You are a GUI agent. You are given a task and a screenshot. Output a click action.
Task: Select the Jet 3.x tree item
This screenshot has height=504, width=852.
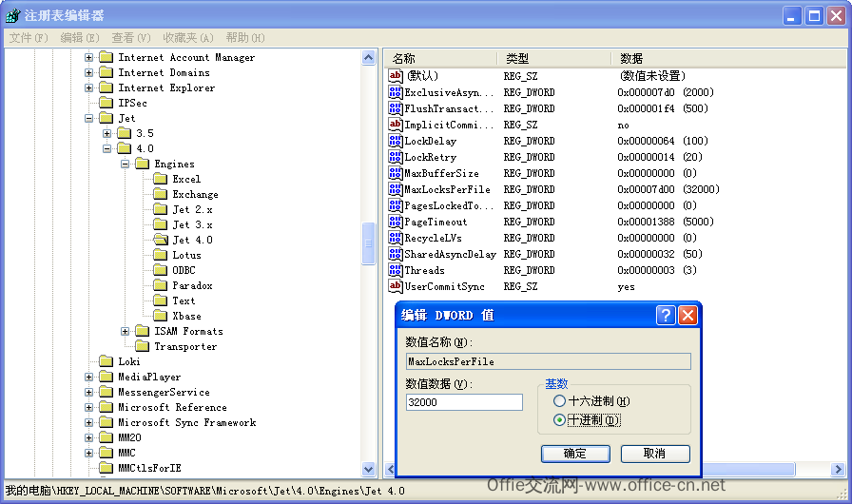click(192, 224)
